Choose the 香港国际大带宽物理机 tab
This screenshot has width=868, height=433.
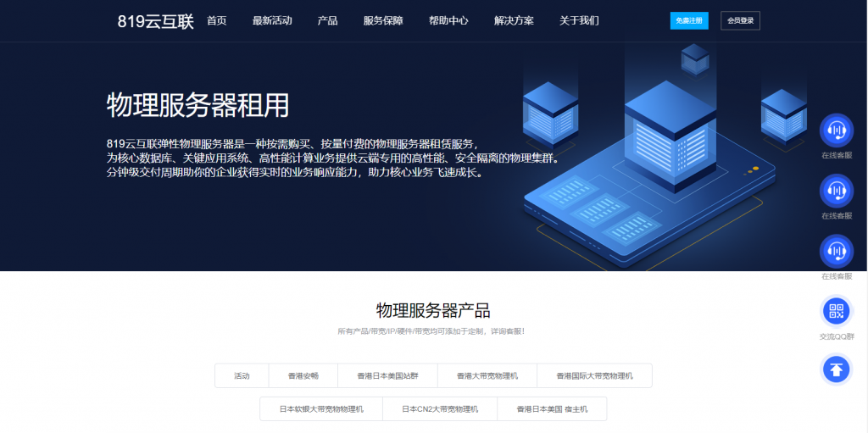[594, 375]
